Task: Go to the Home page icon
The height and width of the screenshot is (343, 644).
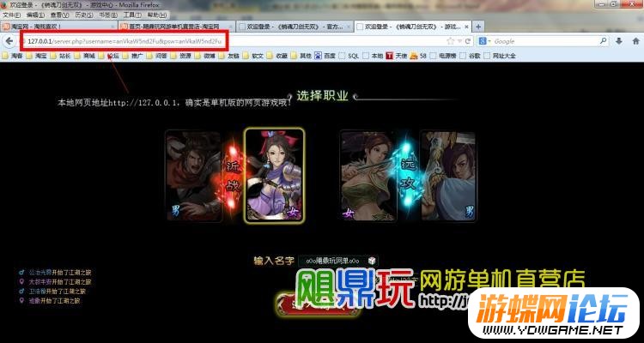Action: [635, 41]
